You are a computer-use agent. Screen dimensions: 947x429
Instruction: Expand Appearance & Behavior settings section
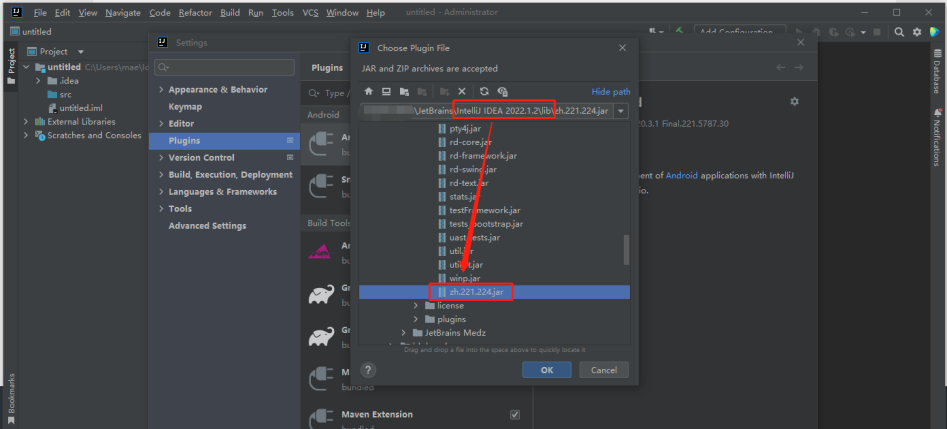[x=161, y=89]
